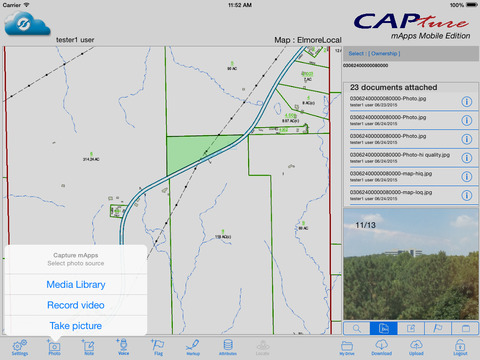The width and height of the screenshot is (480, 360).
Task: Start a Voice recording from the toolbar
Action: tap(123, 347)
